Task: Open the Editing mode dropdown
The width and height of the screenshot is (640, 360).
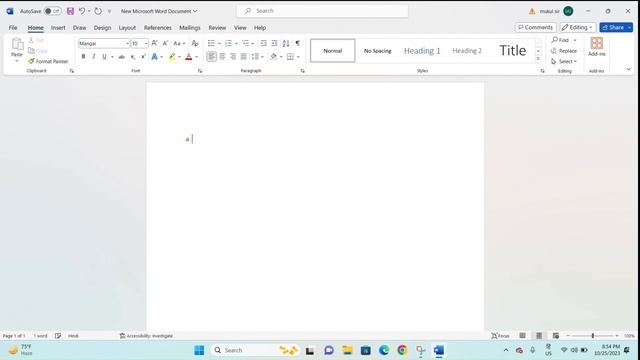Action: coord(577,27)
